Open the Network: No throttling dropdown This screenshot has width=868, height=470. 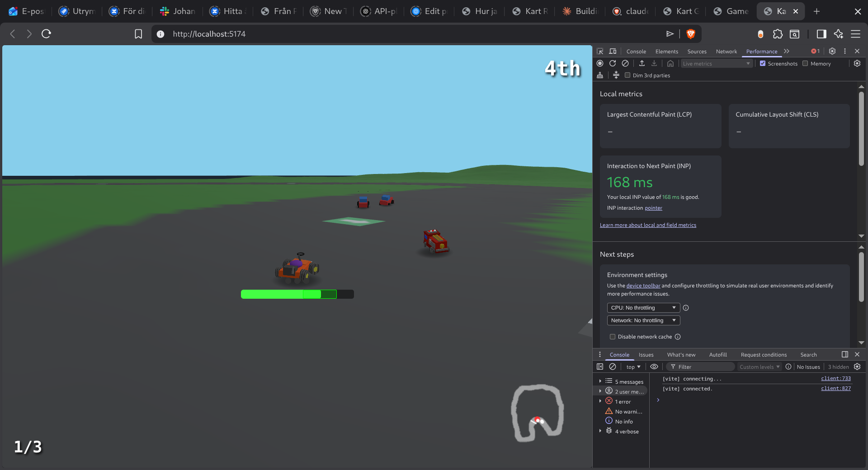pos(643,320)
